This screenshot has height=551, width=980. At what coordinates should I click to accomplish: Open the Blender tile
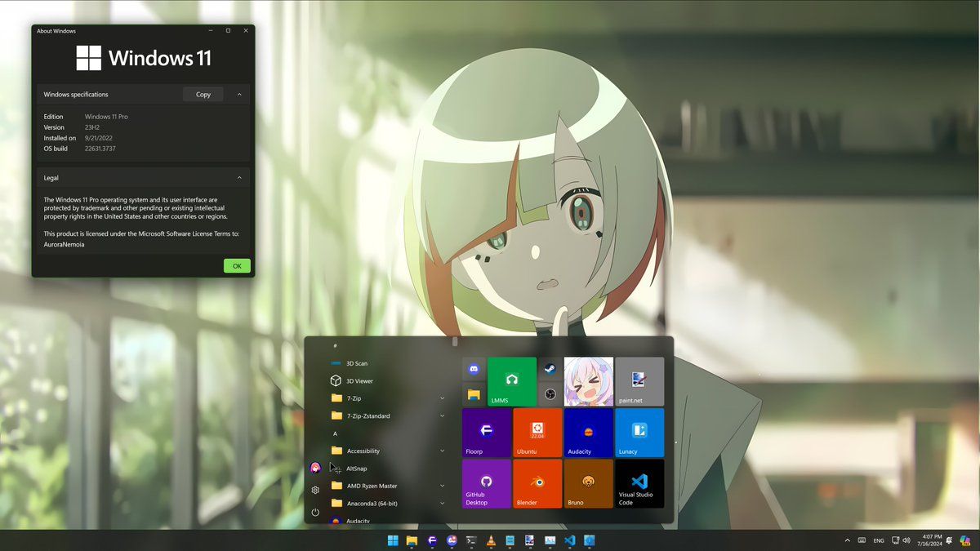point(537,483)
